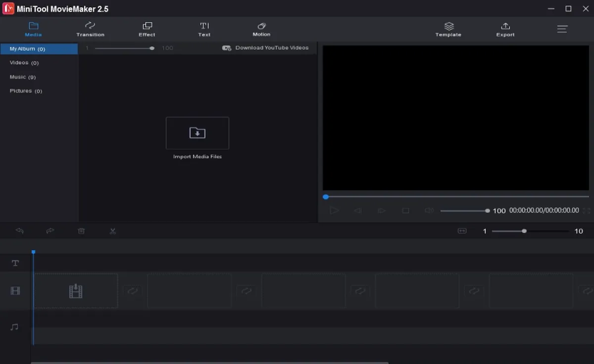Image resolution: width=594 pixels, height=364 pixels.
Task: Stop the preview playback
Action: tap(405, 211)
